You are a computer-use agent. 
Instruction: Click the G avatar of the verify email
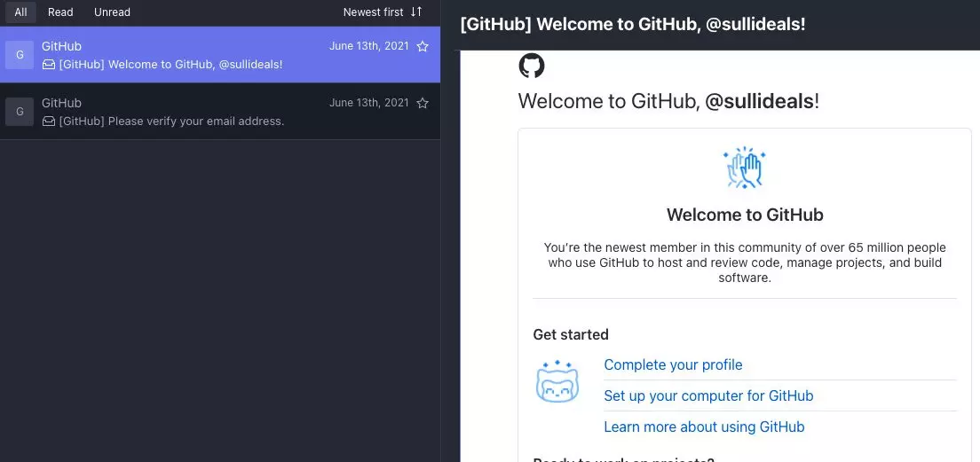pyautogui.click(x=20, y=112)
